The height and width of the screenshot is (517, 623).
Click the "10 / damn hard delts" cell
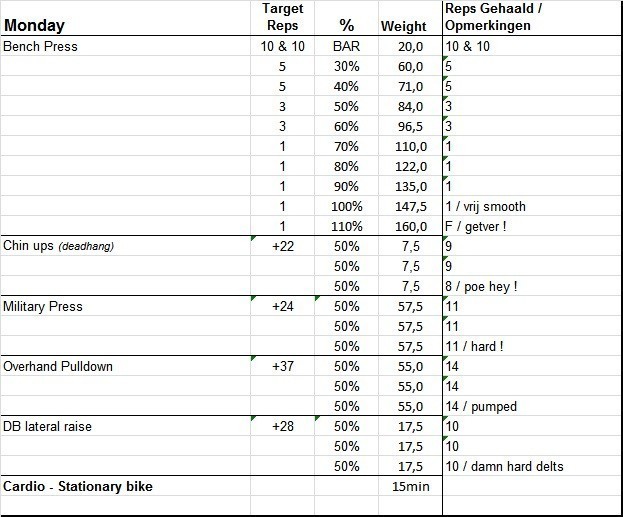tap(503, 466)
